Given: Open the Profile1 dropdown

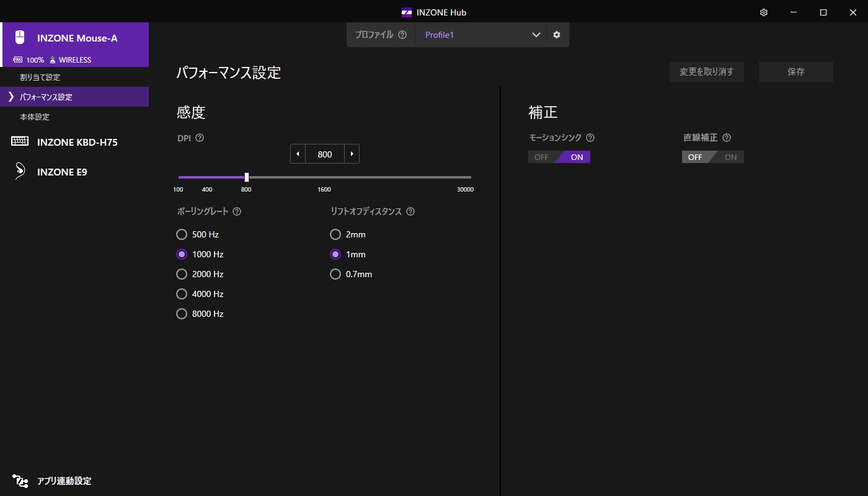Looking at the screenshot, I should [x=480, y=35].
